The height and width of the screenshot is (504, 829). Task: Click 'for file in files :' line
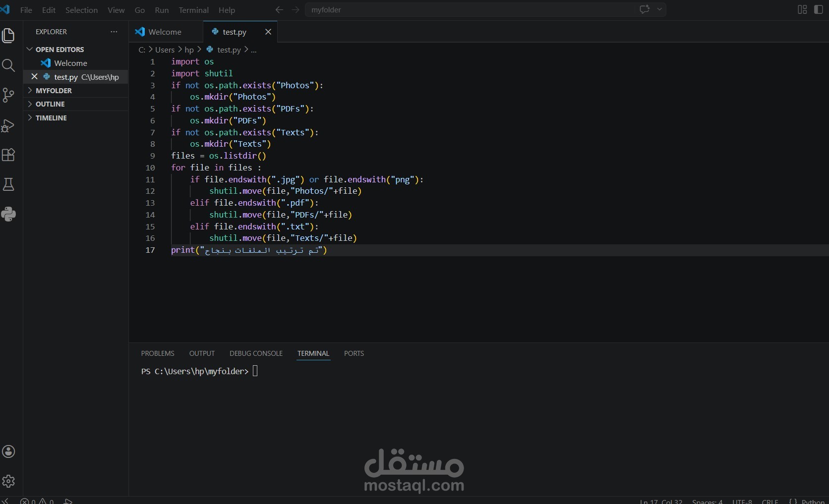(216, 168)
